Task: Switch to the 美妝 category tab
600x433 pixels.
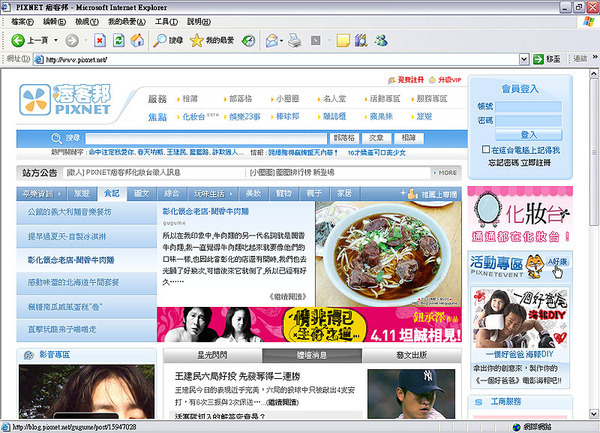Action: click(x=253, y=194)
